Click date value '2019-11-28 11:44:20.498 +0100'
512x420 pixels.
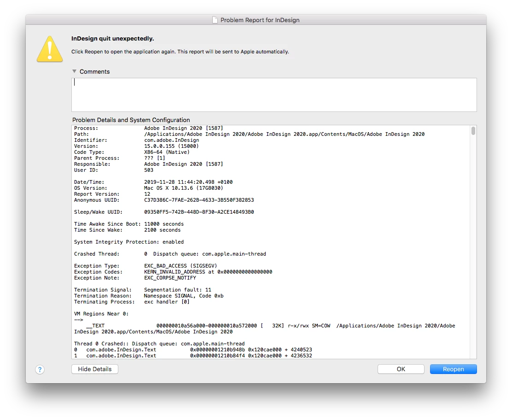(x=188, y=182)
